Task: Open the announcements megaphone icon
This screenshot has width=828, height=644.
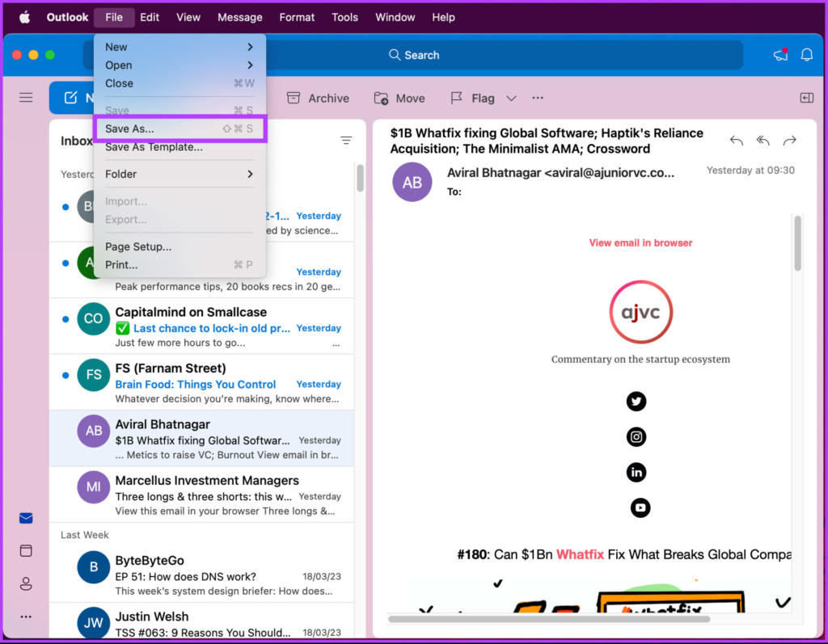Action: (x=781, y=54)
